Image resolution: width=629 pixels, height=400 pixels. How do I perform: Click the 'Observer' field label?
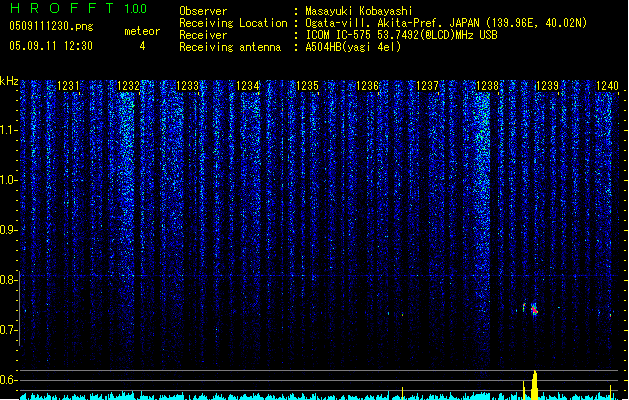(x=203, y=11)
